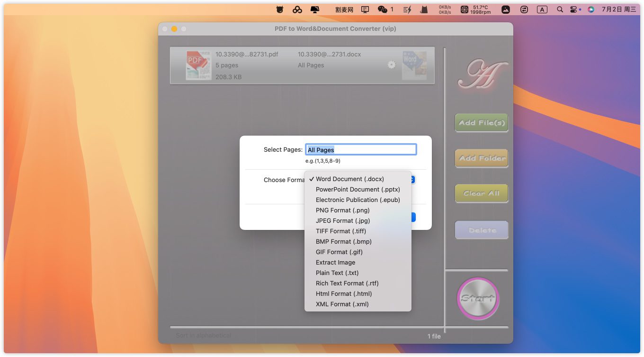This screenshot has height=357, width=644.
Task: Click the PDF file thumbnail icon
Action: (198, 65)
